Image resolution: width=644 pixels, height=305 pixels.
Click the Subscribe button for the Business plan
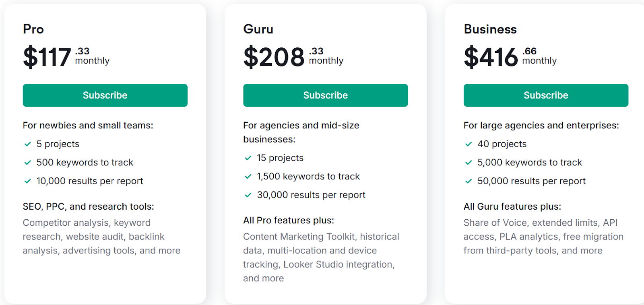546,95
